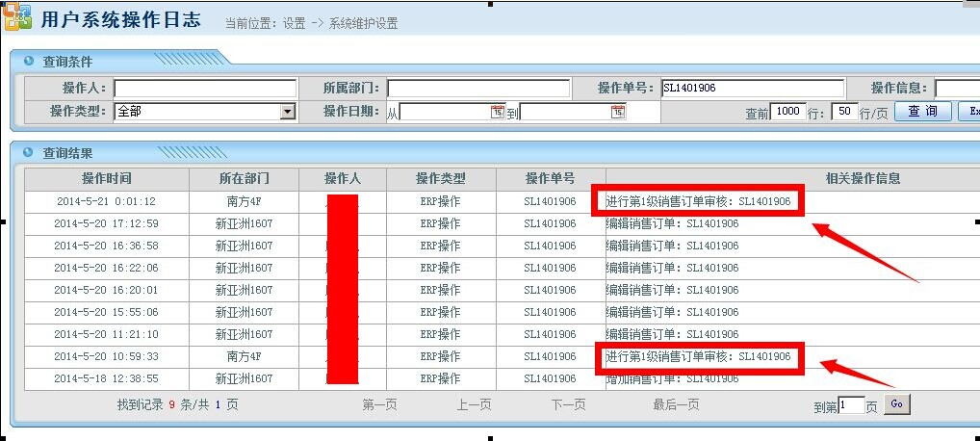Click the 操作单号 field containing SL1401906
Viewport: 980px width, 441px height.
[x=752, y=89]
